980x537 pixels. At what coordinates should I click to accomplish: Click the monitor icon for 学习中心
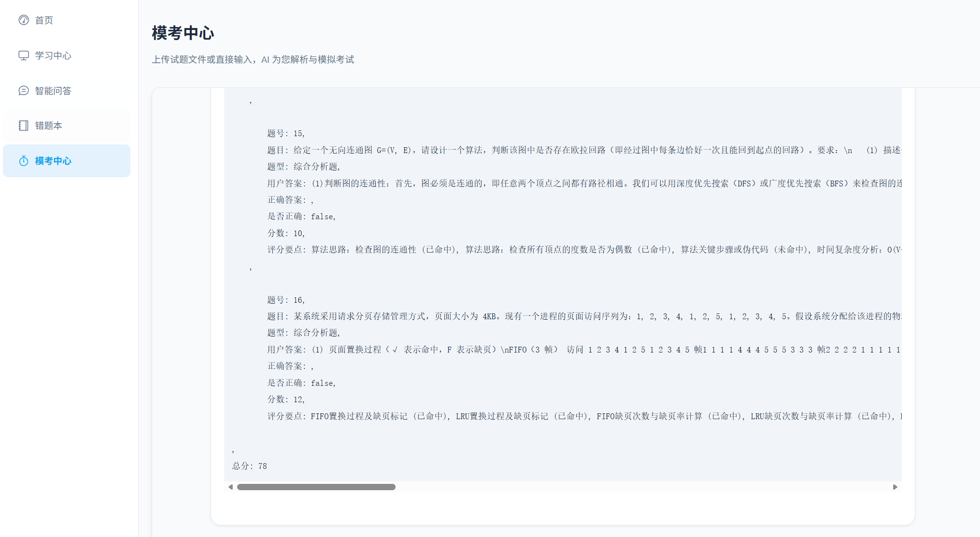(x=24, y=56)
